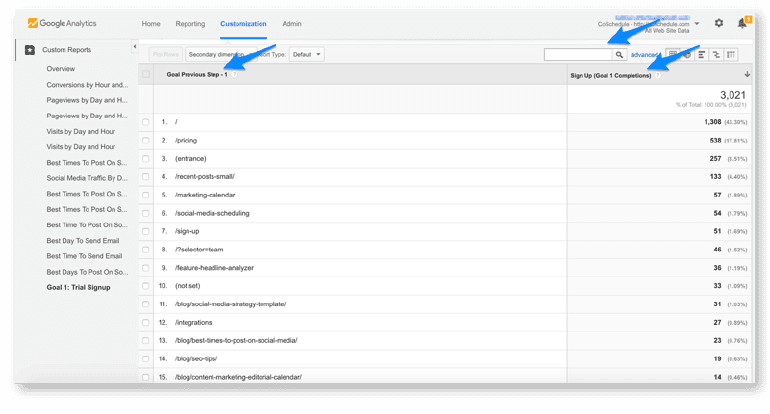Click the 1,308 completions value
The image size is (770, 414).
713,122
